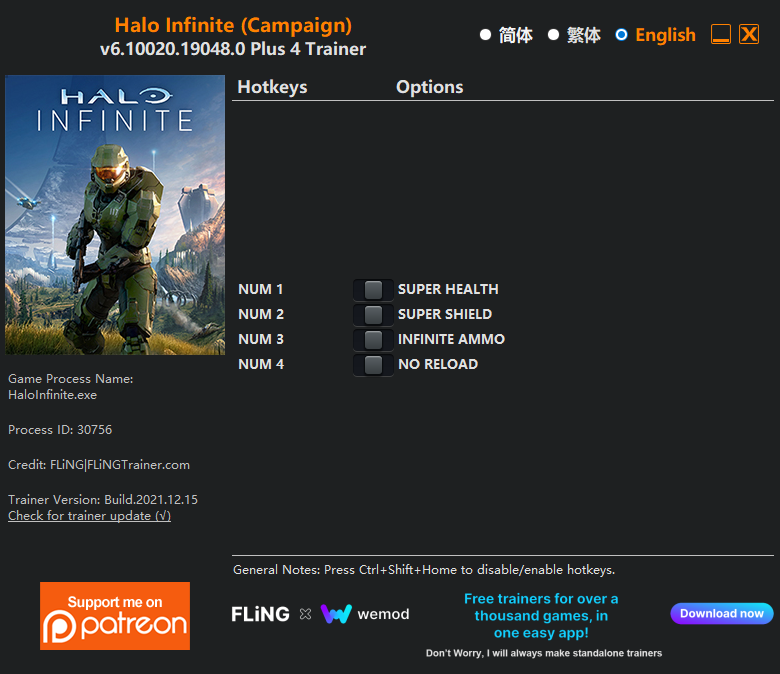780x674 pixels.
Task: Click the FLiNG logo text
Action: (260, 614)
